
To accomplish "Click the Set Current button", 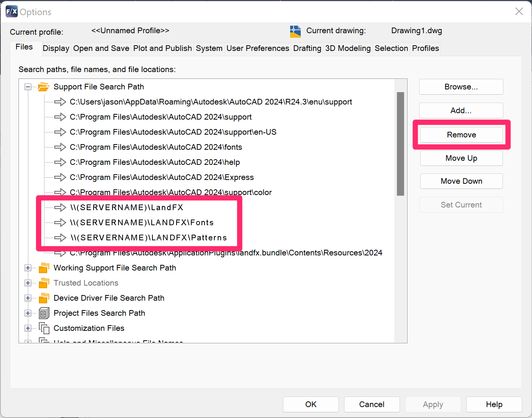I will click(x=461, y=205).
